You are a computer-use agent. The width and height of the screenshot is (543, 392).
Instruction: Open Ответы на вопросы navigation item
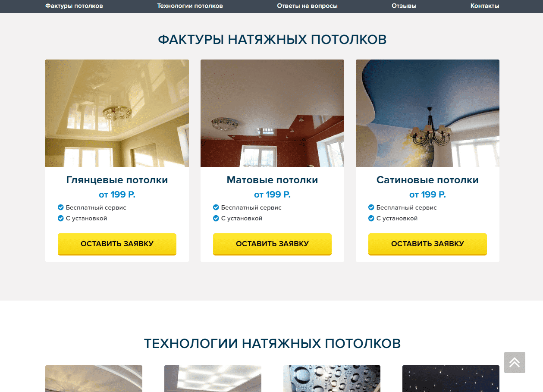[308, 6]
